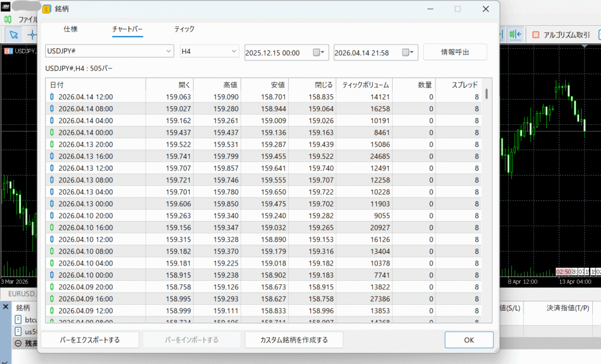This screenshot has width=601, height=364.
Task: Click バーをエクスポートする button
Action: click(90, 340)
